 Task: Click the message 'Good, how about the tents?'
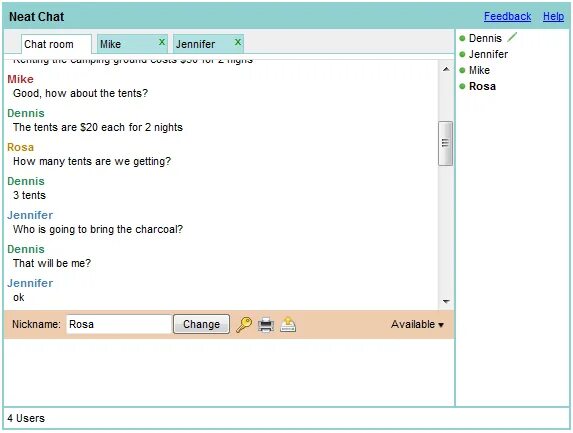80,94
